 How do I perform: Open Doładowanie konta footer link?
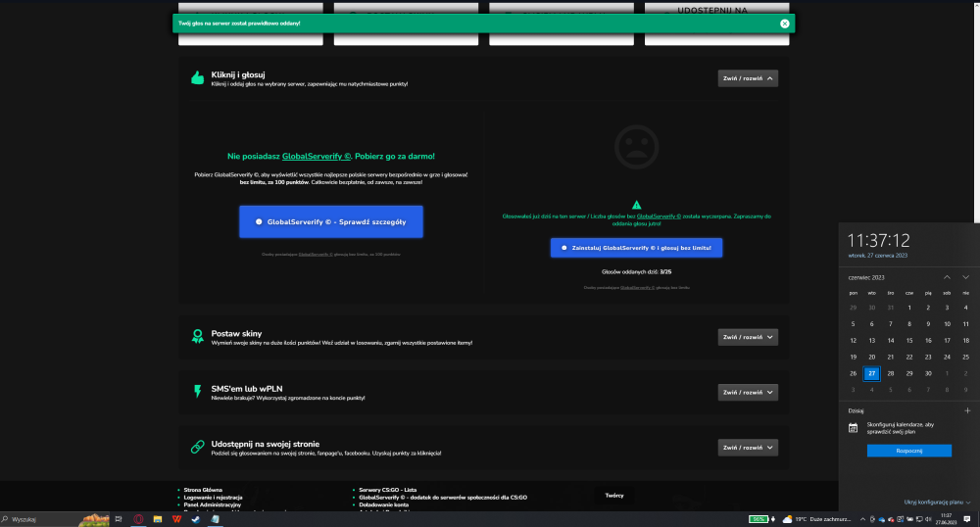(x=384, y=504)
